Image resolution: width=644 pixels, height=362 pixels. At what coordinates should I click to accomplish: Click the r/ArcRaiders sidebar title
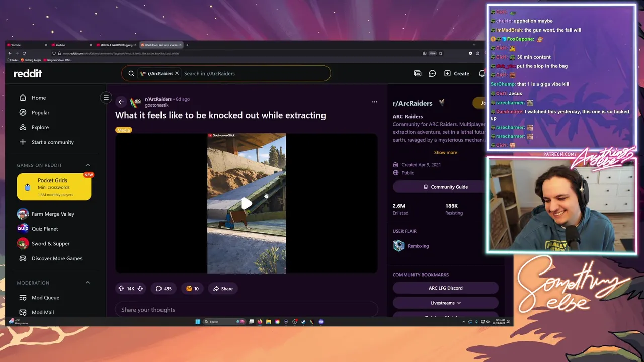413,103
